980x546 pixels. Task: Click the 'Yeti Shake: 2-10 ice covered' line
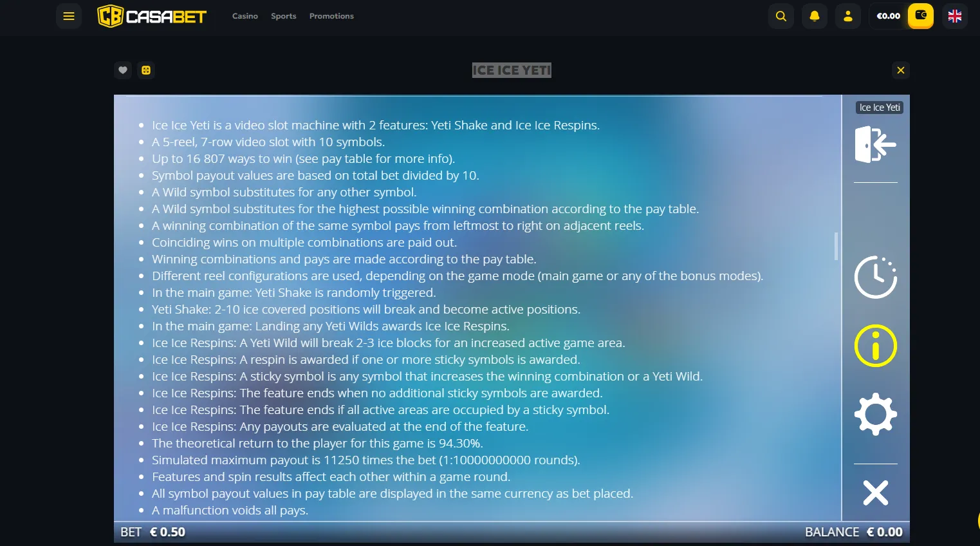(x=366, y=309)
